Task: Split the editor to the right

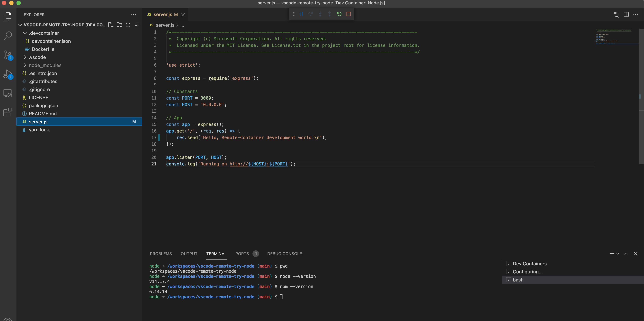Action: point(626,14)
